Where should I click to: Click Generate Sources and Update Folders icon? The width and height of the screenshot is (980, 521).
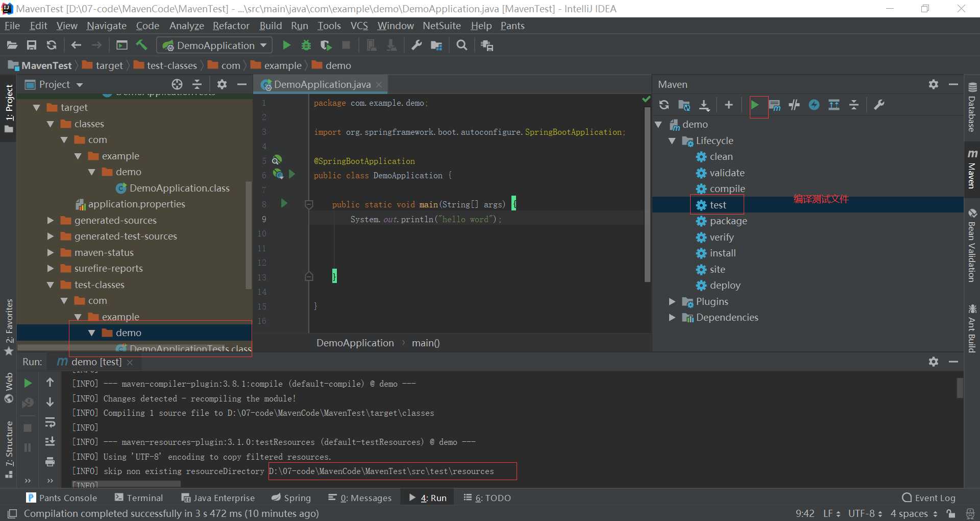[684, 105]
